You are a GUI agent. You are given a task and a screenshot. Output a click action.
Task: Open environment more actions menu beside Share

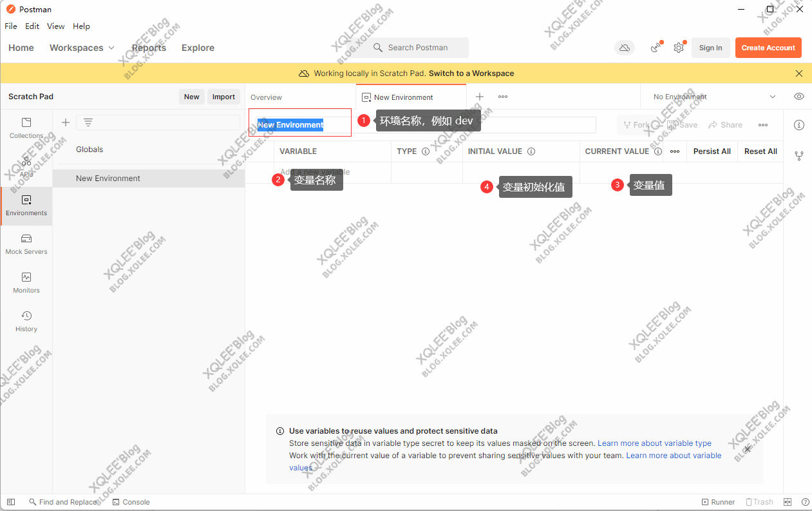coord(763,125)
